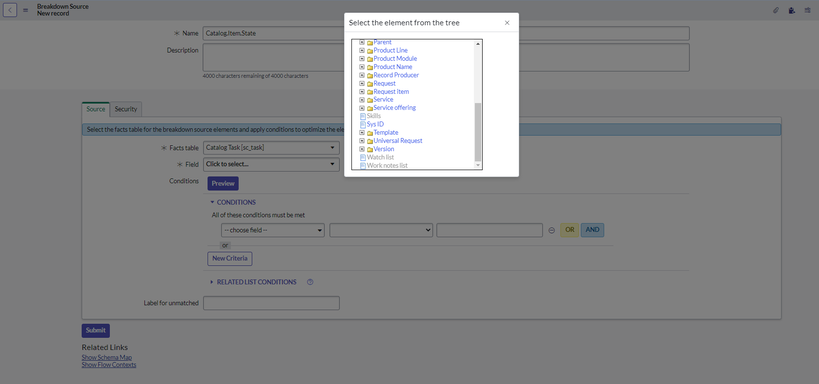Select Record Producer in the tree

pyautogui.click(x=396, y=75)
